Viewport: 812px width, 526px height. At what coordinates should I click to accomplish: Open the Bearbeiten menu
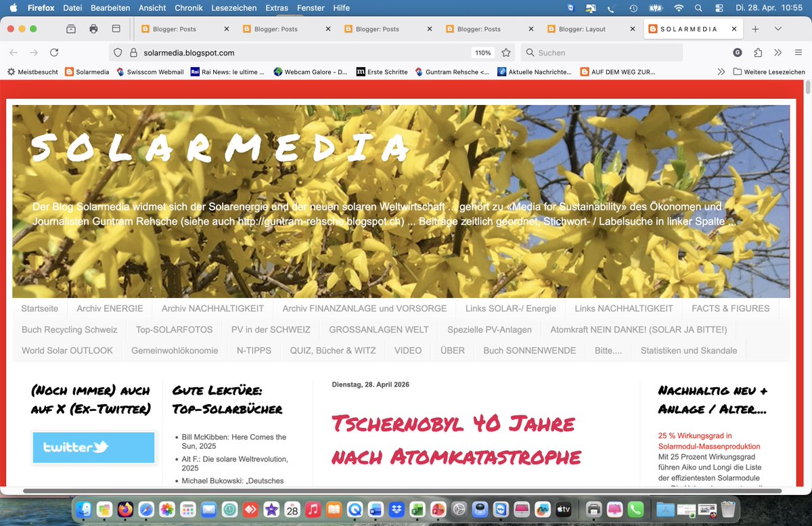[x=110, y=8]
